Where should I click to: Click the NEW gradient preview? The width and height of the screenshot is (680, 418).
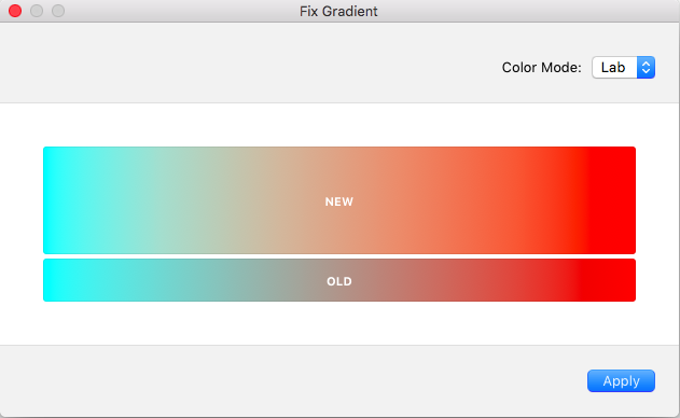coord(339,200)
